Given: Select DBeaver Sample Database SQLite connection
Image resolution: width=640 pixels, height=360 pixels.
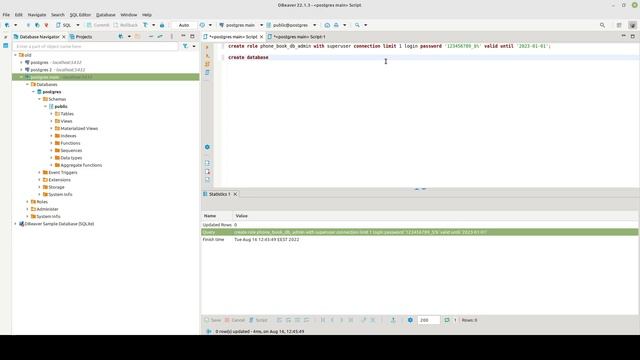Looking at the screenshot, I should (x=56, y=224).
